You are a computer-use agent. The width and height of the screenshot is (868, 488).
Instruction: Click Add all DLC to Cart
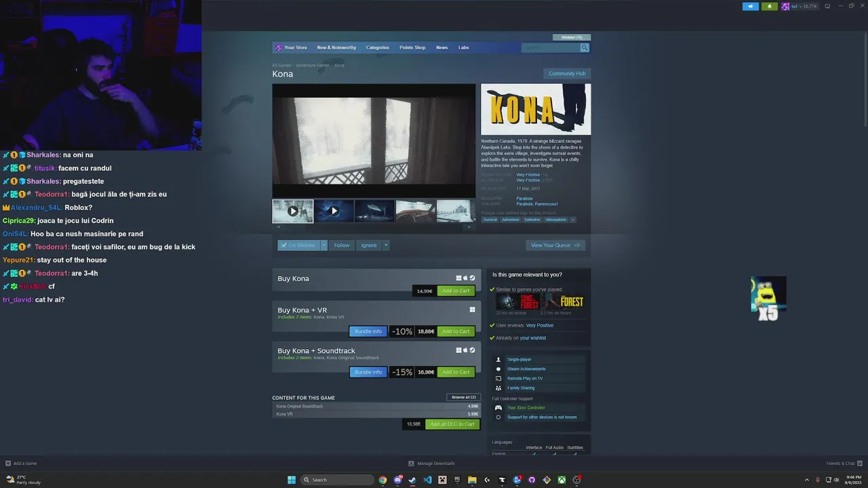pos(452,424)
